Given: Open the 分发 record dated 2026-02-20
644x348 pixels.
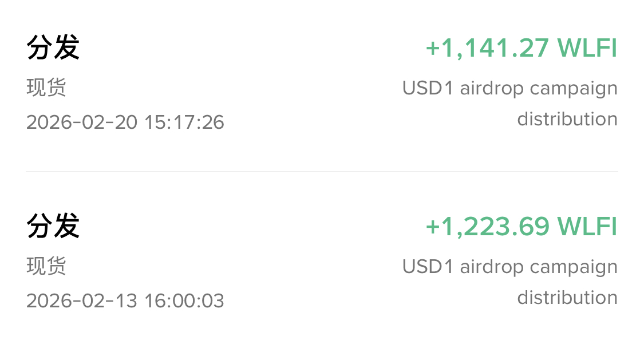Looking at the screenshot, I should tap(53, 48).
